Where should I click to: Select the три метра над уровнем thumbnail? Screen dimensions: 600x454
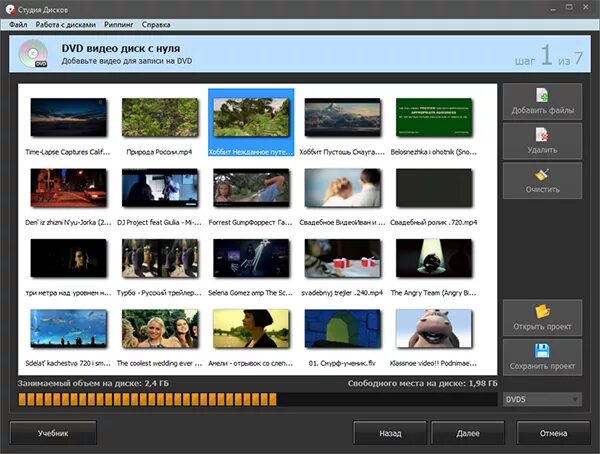(x=68, y=258)
